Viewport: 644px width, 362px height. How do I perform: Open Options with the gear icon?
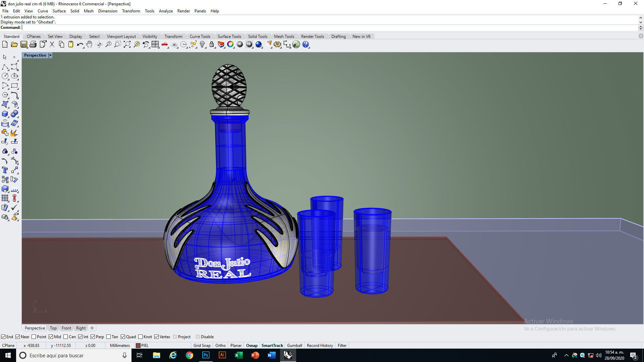277,44
